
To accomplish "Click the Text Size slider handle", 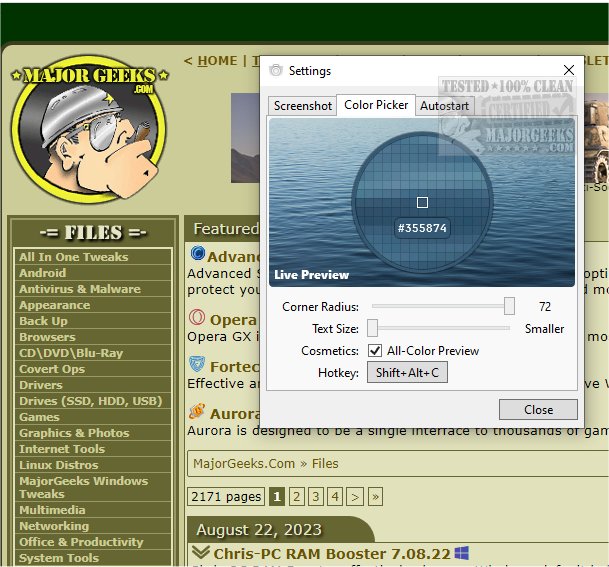I will (x=372, y=328).
